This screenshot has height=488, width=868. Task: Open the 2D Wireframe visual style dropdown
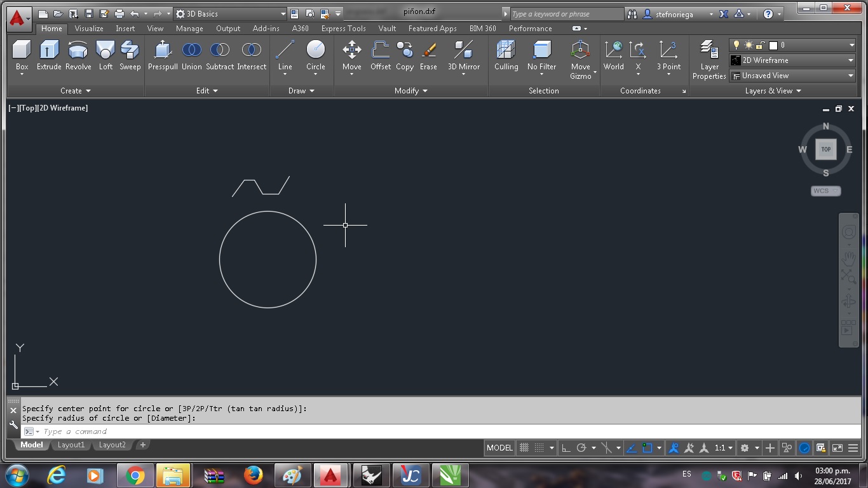pyautogui.click(x=792, y=60)
